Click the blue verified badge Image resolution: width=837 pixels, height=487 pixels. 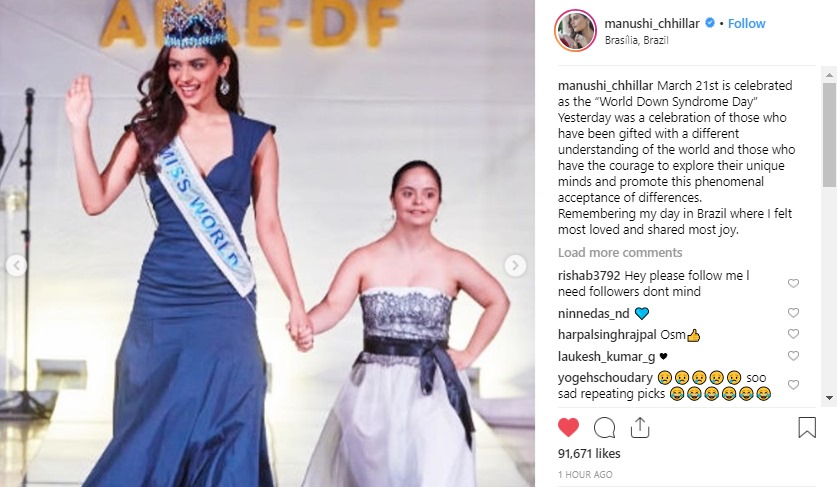(x=710, y=23)
